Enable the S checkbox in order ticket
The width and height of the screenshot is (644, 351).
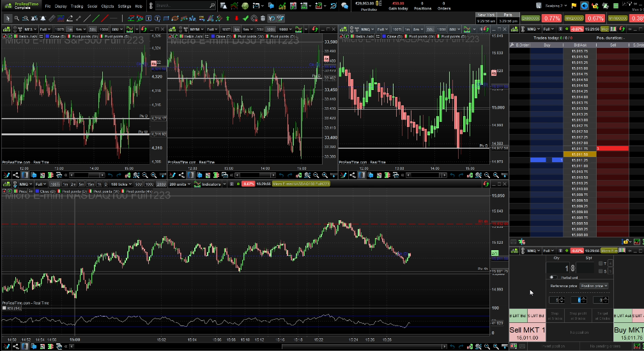601,271
